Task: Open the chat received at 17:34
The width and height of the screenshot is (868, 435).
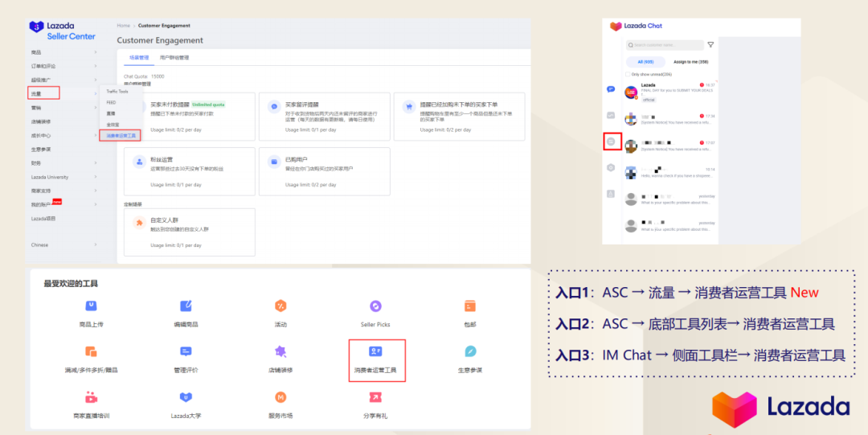Action: pyautogui.click(x=669, y=119)
